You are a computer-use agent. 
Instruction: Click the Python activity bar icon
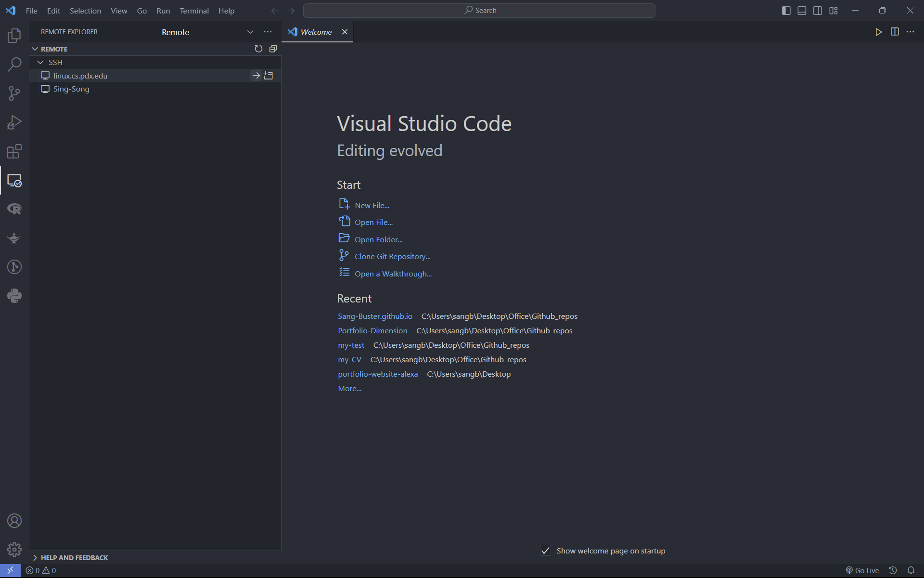[14, 296]
